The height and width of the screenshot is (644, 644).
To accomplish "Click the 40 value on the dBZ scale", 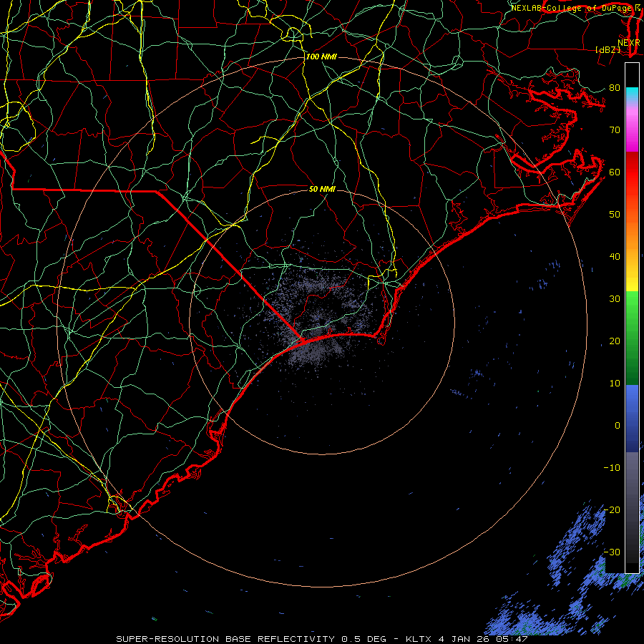I will pyautogui.click(x=615, y=257).
